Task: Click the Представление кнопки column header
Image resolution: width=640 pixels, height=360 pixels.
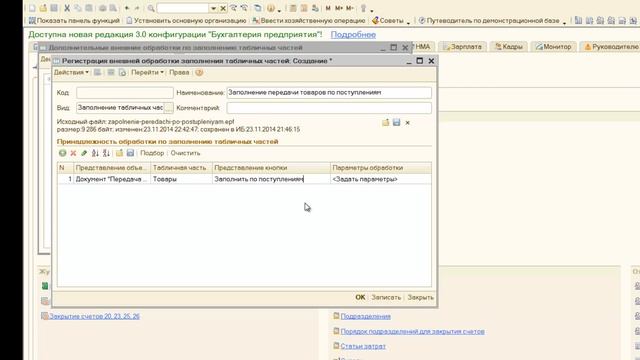Action: [x=271, y=168]
